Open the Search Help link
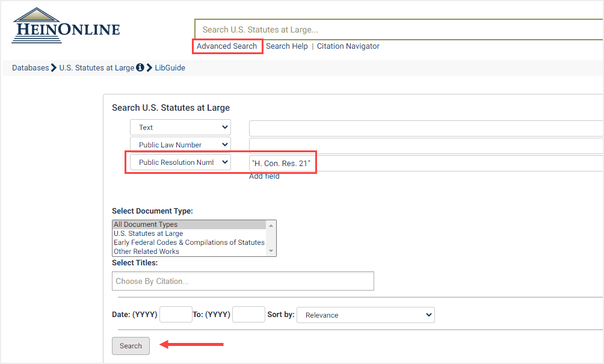This screenshot has height=364, width=604. pos(286,46)
